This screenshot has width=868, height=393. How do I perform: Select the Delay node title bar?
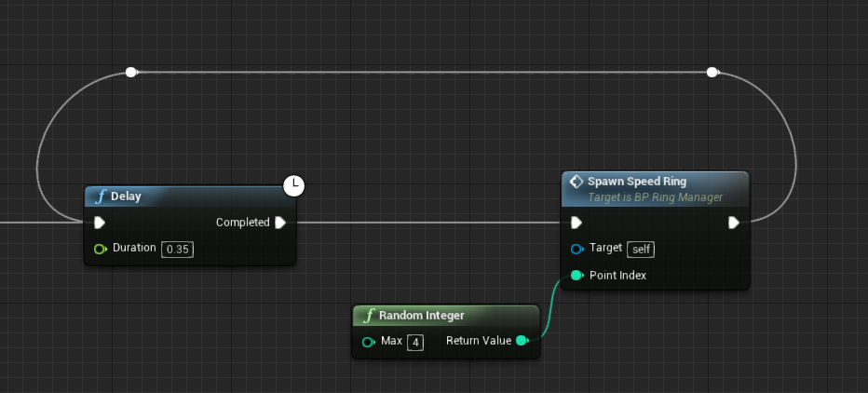(x=190, y=196)
